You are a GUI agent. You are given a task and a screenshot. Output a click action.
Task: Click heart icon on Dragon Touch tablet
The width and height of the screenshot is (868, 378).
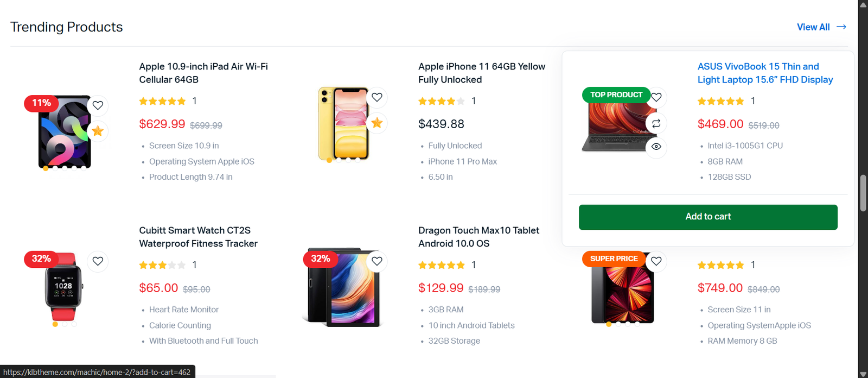[377, 261]
